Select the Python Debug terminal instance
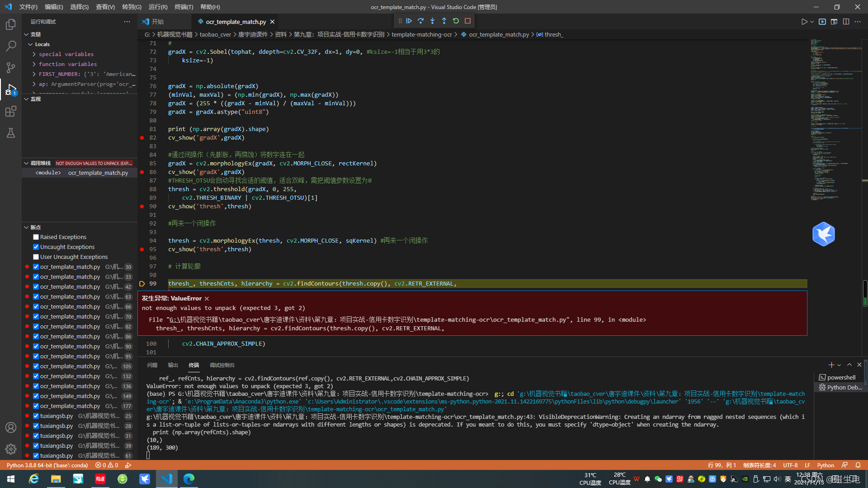 (840, 388)
